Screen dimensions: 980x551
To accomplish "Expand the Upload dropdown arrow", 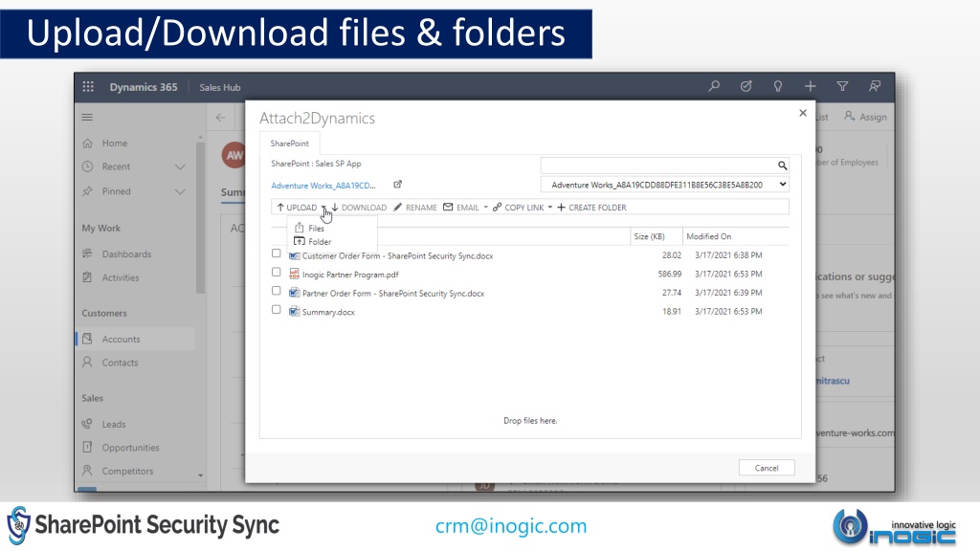I will point(323,208).
